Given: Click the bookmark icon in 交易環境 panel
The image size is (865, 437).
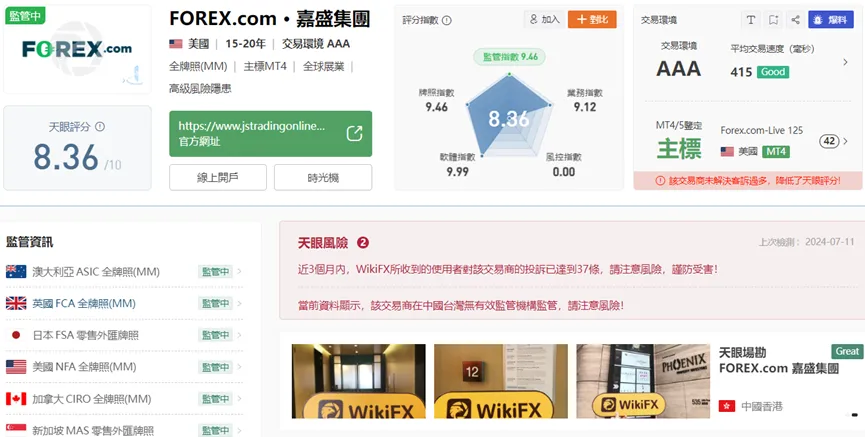Looking at the screenshot, I should (773, 20).
